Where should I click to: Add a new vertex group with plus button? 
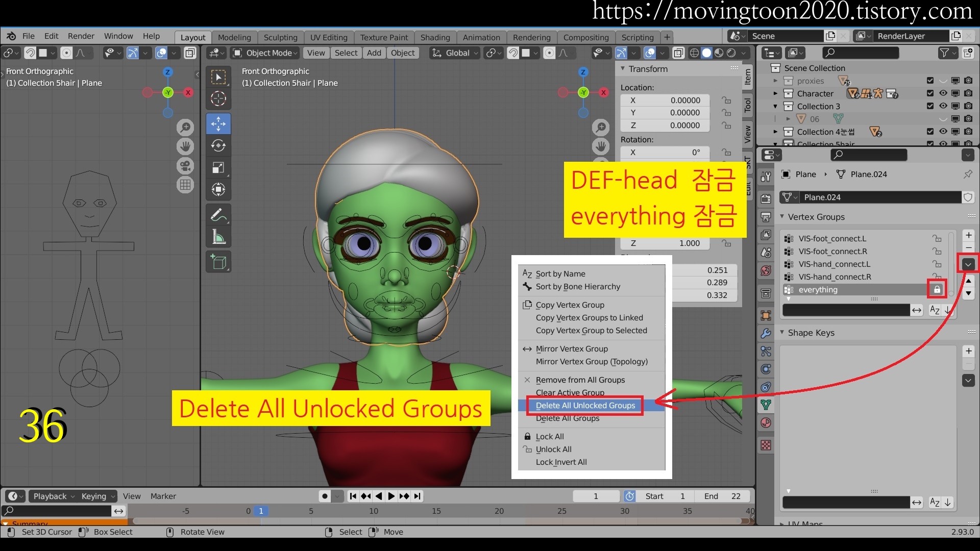click(968, 235)
